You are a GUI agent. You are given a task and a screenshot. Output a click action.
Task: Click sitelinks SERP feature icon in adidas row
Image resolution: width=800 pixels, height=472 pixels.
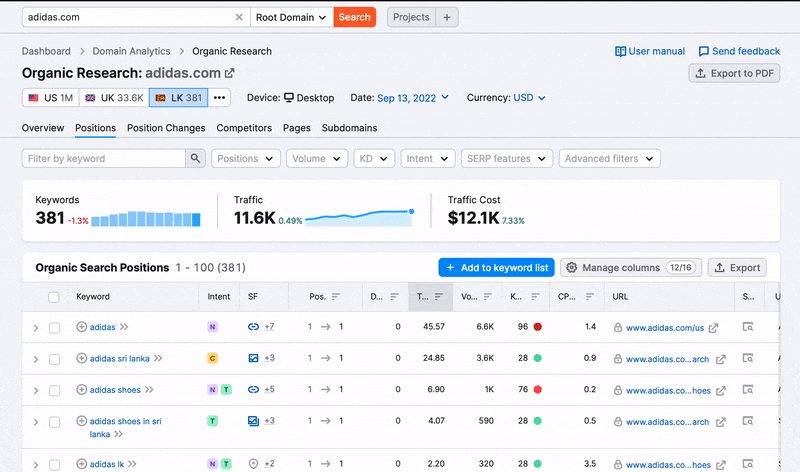(253, 327)
